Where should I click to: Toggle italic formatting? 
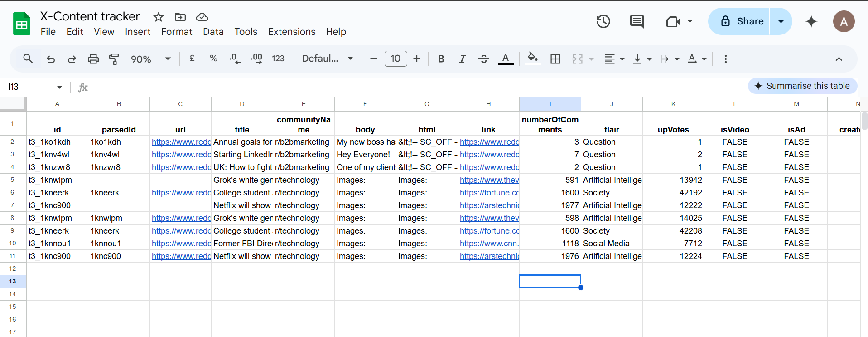(462, 59)
